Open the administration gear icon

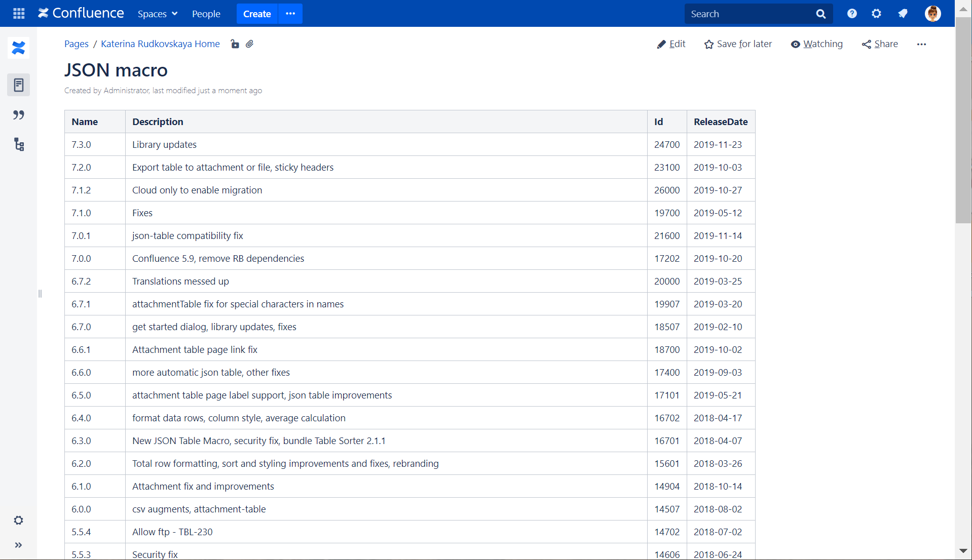tap(876, 14)
